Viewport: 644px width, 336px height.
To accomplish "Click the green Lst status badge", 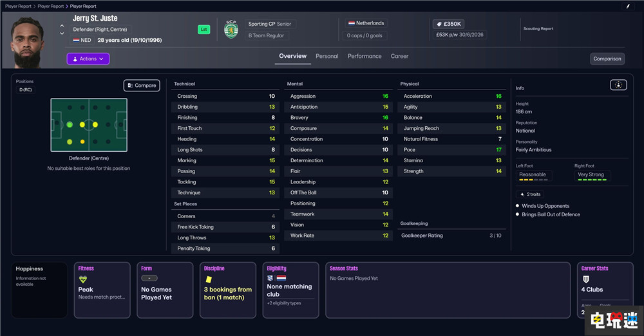I will (204, 30).
